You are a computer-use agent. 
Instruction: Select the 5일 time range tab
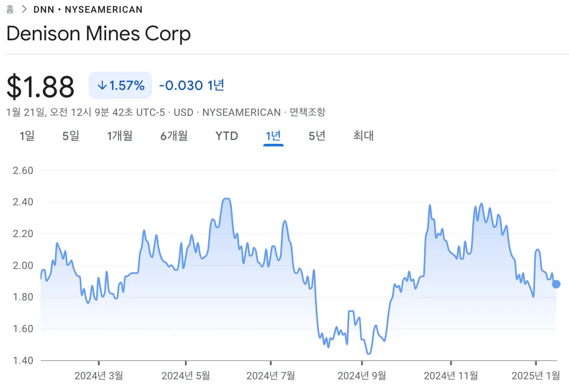(71, 136)
